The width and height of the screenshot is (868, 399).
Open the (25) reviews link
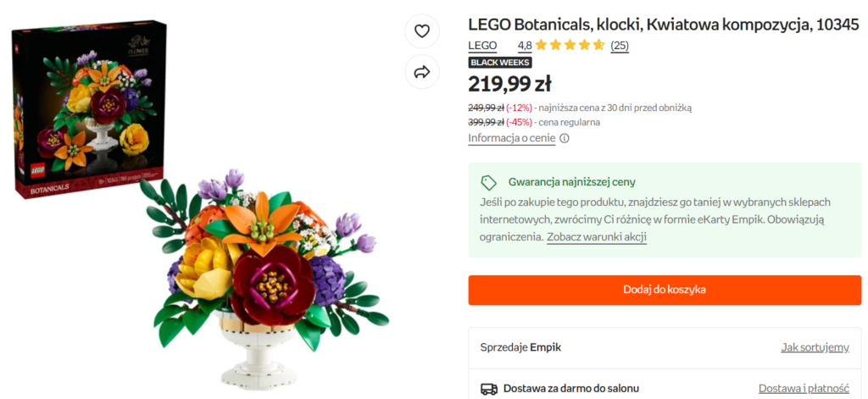click(x=620, y=46)
